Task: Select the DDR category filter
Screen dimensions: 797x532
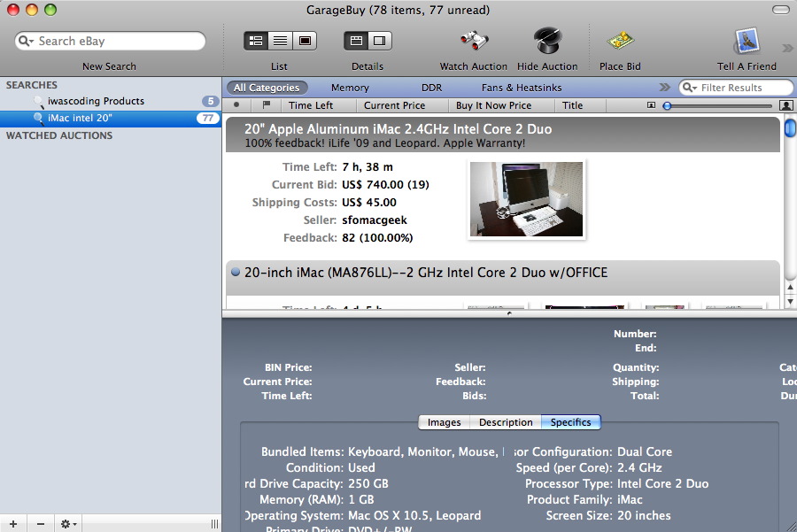Action: pyautogui.click(x=431, y=88)
